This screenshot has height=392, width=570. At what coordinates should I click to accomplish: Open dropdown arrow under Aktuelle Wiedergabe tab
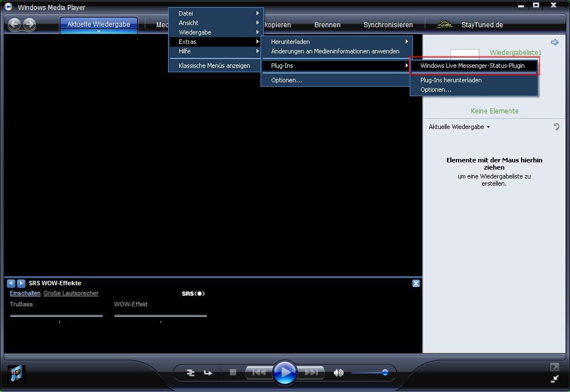pos(99,32)
